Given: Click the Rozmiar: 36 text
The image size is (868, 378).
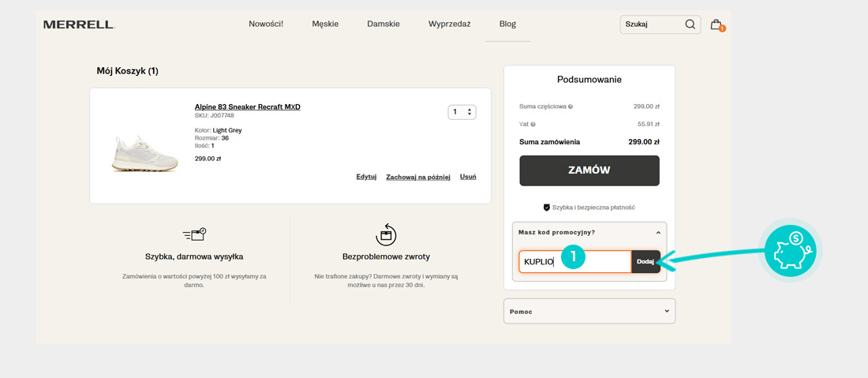Looking at the screenshot, I should click(211, 138).
